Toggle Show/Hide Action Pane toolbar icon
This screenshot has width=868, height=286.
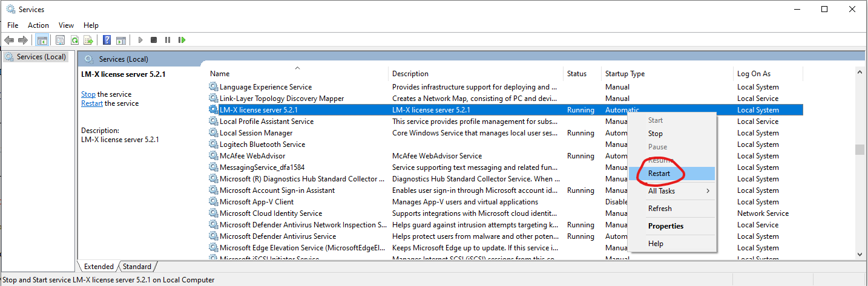(x=121, y=40)
